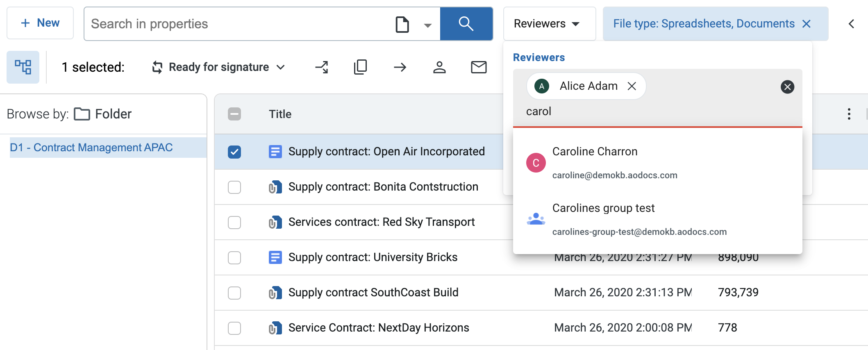
Task: Click the New document button
Action: 40,23
